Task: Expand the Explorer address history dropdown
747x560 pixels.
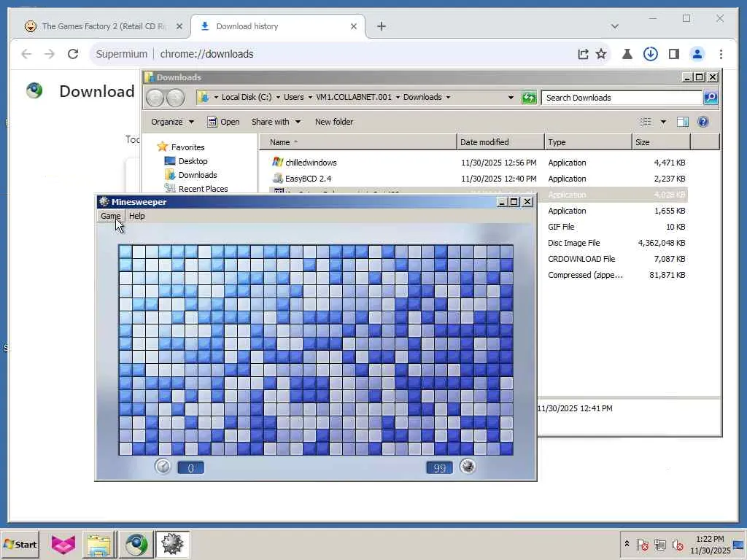Action: [x=511, y=98]
